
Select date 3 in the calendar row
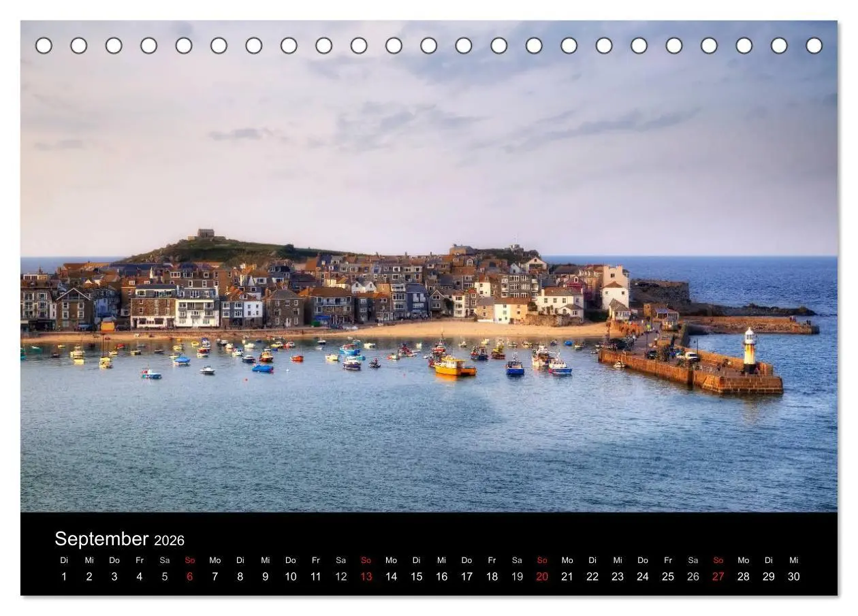click(x=114, y=577)
